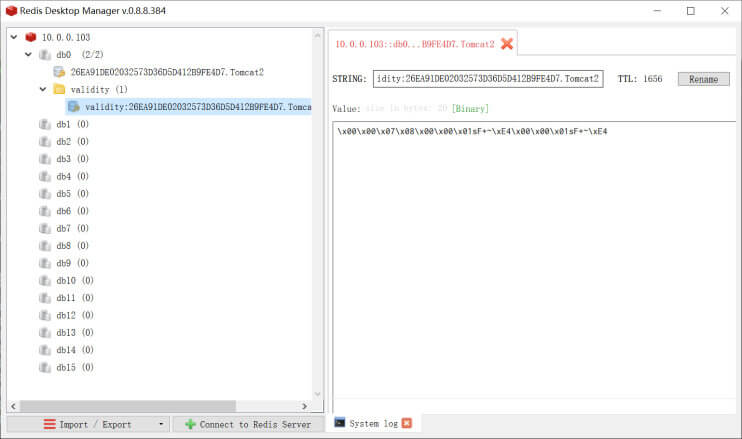
Task: Select the validity:26EA91DE... key row
Action: (x=188, y=106)
